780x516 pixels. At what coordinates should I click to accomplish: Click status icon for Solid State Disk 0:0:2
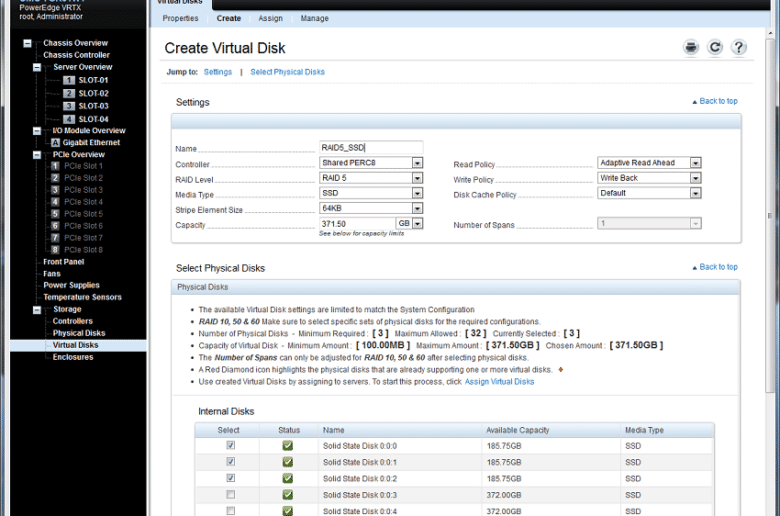[x=288, y=479]
